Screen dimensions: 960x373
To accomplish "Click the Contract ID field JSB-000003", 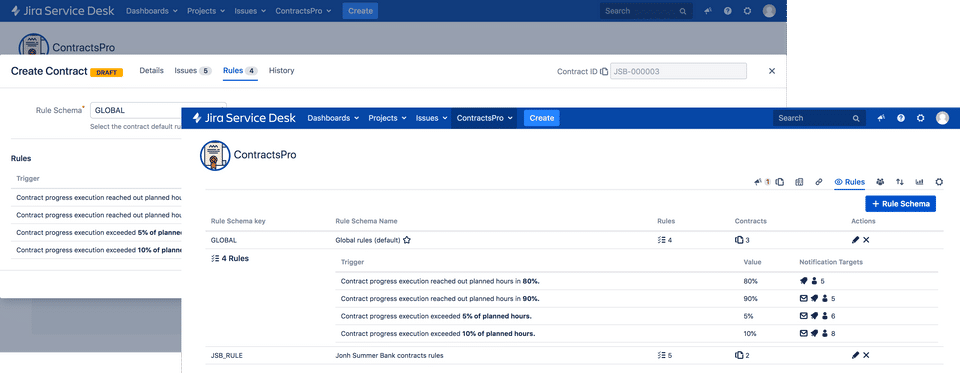I will (x=678, y=71).
